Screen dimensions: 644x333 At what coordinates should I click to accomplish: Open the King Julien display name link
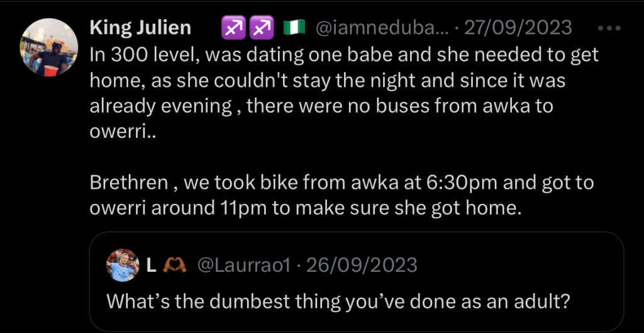click(x=140, y=28)
